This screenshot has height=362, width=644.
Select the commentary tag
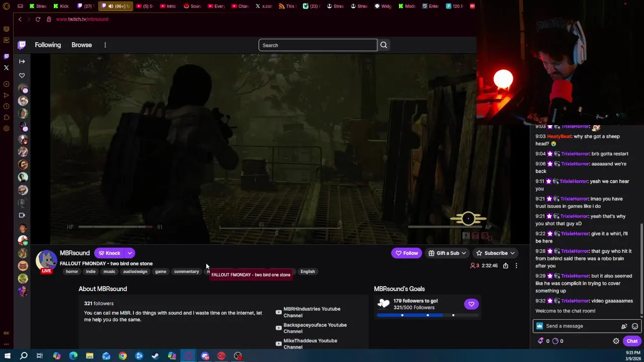187,271
